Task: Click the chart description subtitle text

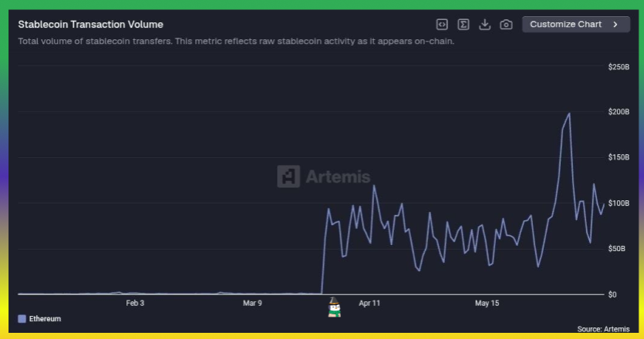Action: tap(236, 41)
